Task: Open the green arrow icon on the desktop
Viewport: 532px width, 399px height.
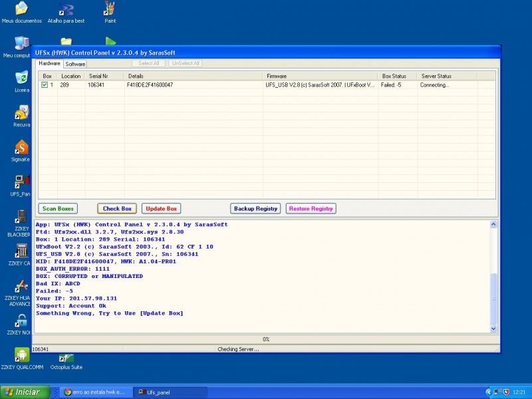Action: click(110, 41)
